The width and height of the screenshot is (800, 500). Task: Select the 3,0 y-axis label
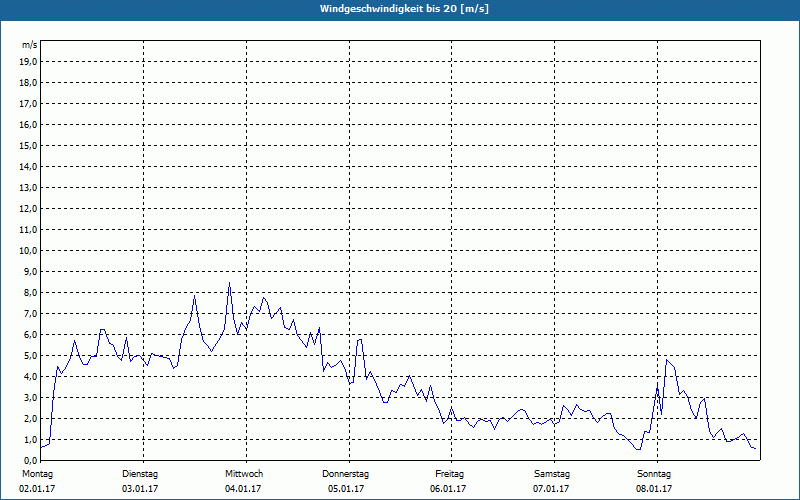(x=31, y=397)
